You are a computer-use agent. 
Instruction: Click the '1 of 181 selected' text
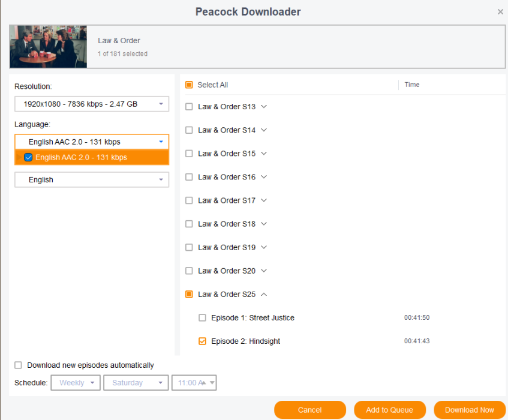tap(122, 54)
